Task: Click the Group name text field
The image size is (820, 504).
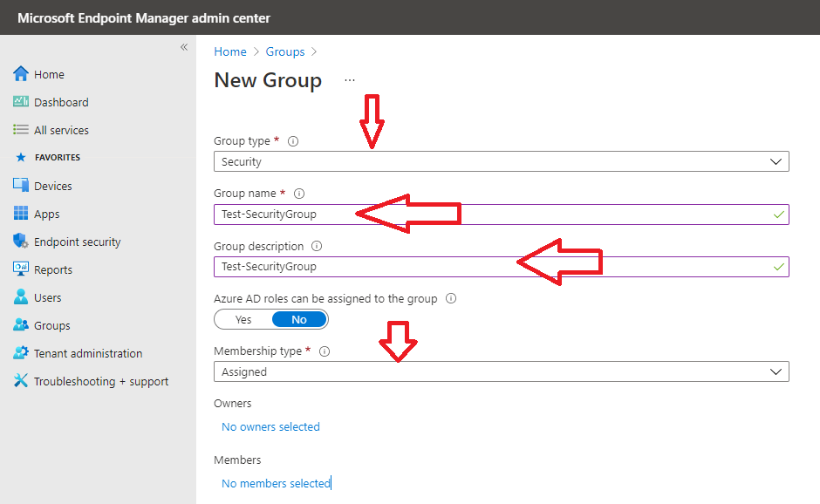Action: click(x=501, y=215)
